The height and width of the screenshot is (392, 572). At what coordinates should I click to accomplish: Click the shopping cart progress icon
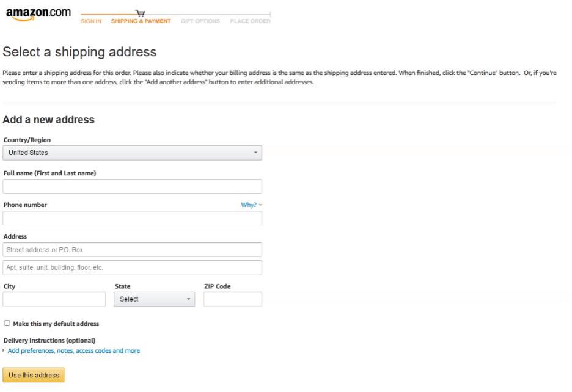pyautogui.click(x=140, y=13)
